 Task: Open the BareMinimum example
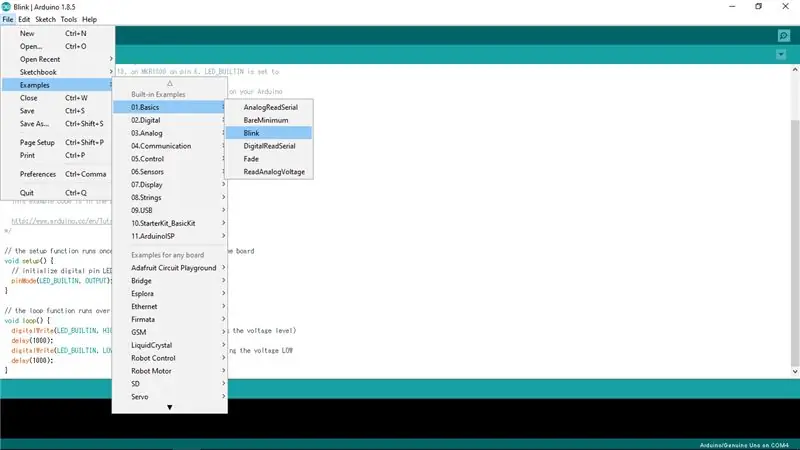pyautogui.click(x=269, y=120)
